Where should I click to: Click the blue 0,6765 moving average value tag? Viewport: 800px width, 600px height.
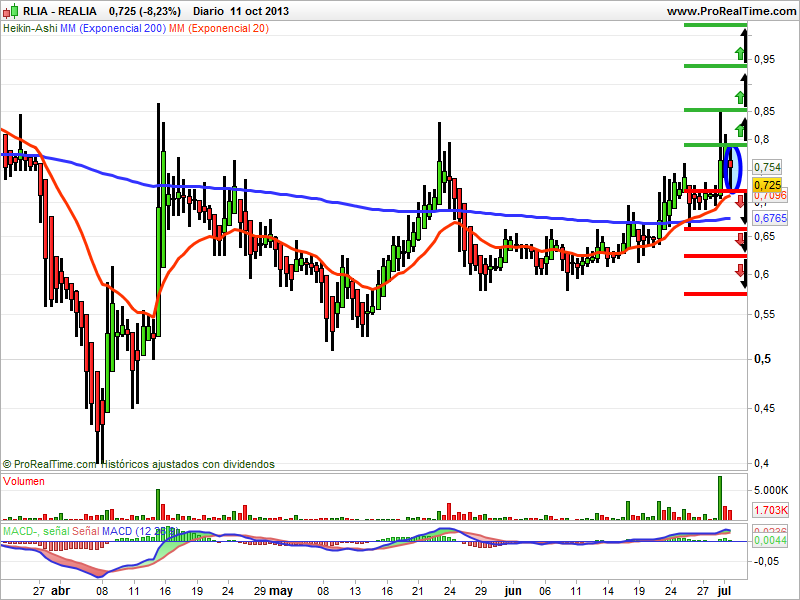pos(768,217)
